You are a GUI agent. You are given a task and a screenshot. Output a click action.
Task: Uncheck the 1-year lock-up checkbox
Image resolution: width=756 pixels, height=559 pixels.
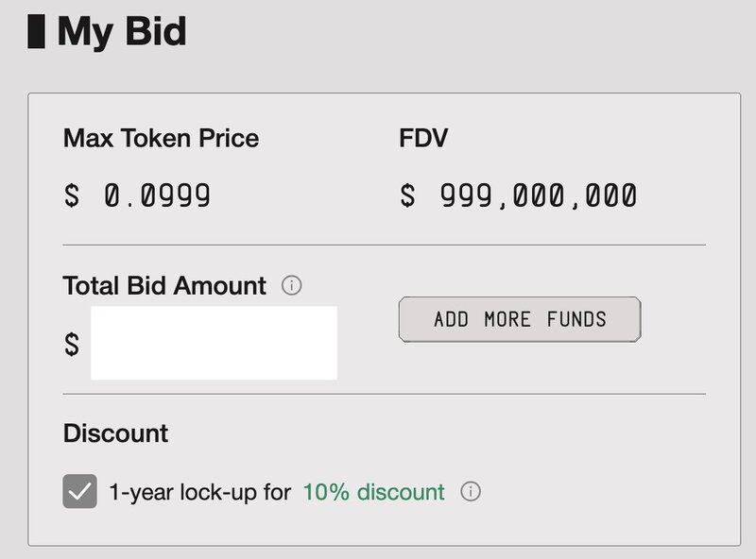click(80, 492)
